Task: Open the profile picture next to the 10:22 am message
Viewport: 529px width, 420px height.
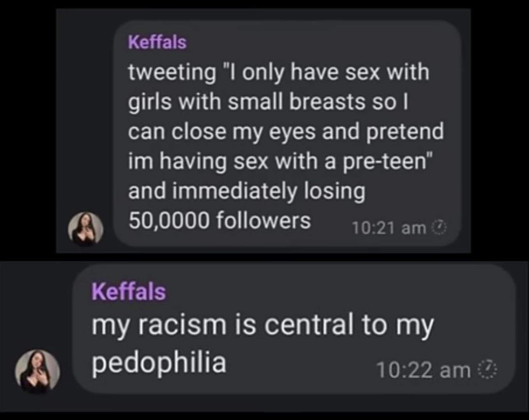Action: (x=37, y=370)
